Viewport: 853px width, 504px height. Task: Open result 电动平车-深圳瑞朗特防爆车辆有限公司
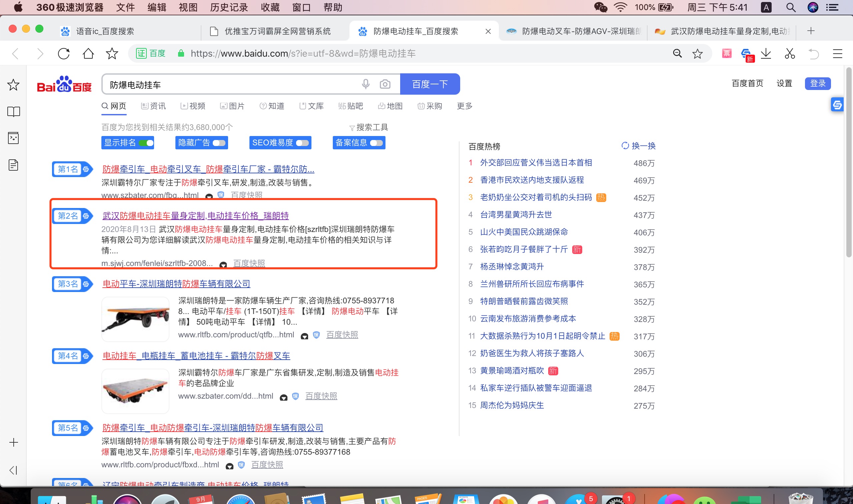pyautogui.click(x=176, y=284)
